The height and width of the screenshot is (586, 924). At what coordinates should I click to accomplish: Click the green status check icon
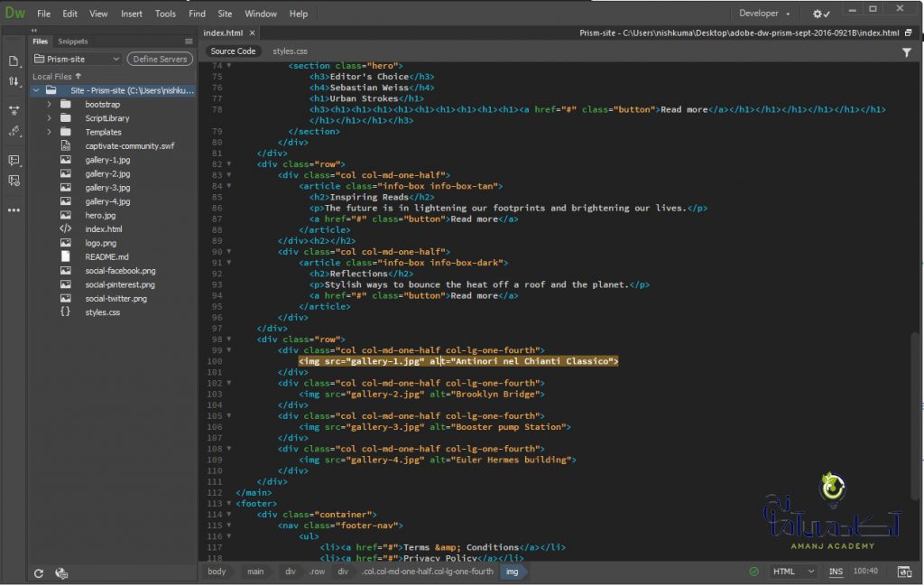point(753,572)
